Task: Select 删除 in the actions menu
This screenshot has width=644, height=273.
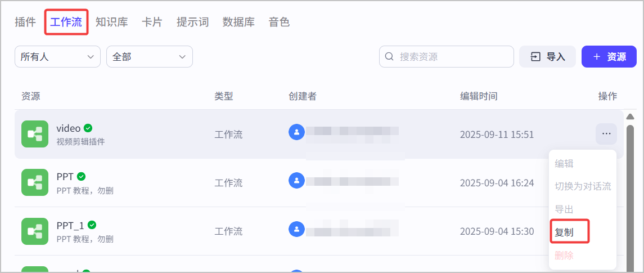Action: (564, 256)
